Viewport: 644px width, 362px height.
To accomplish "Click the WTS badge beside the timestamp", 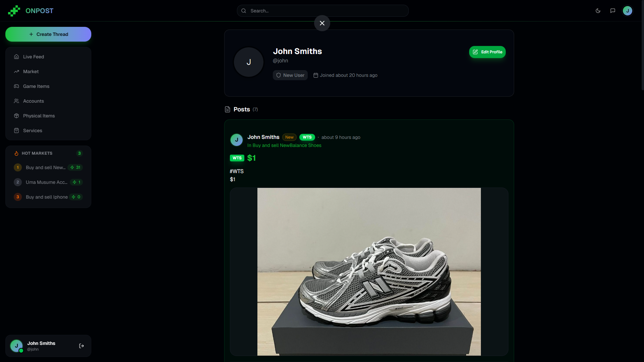I will point(307,137).
